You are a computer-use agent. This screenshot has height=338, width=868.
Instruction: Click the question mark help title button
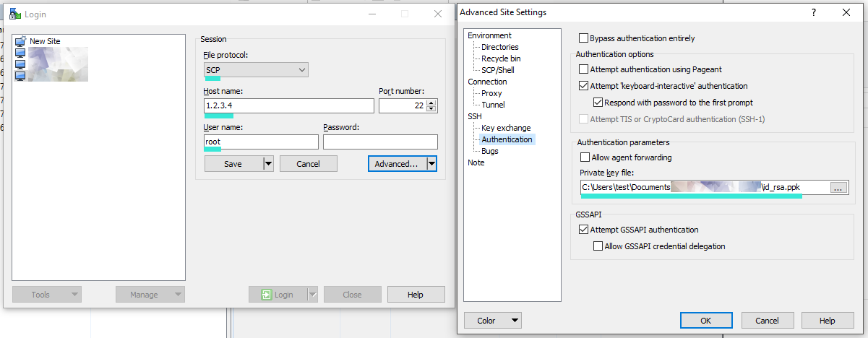(814, 12)
